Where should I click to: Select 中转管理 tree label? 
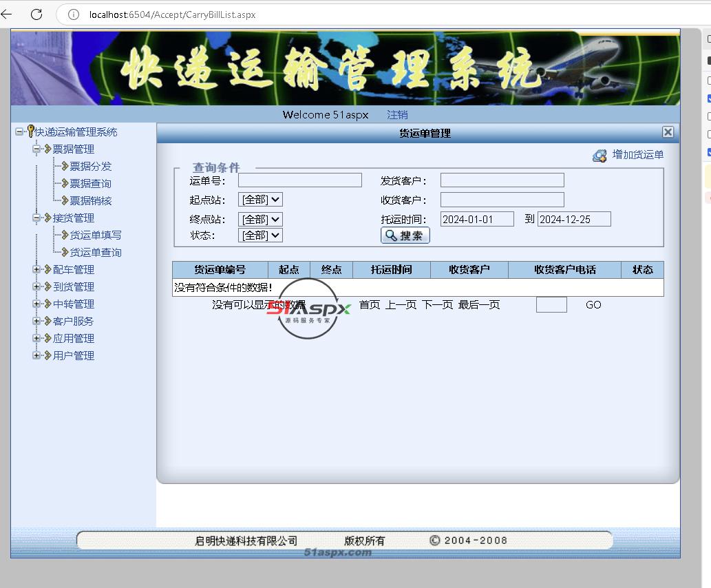(74, 304)
